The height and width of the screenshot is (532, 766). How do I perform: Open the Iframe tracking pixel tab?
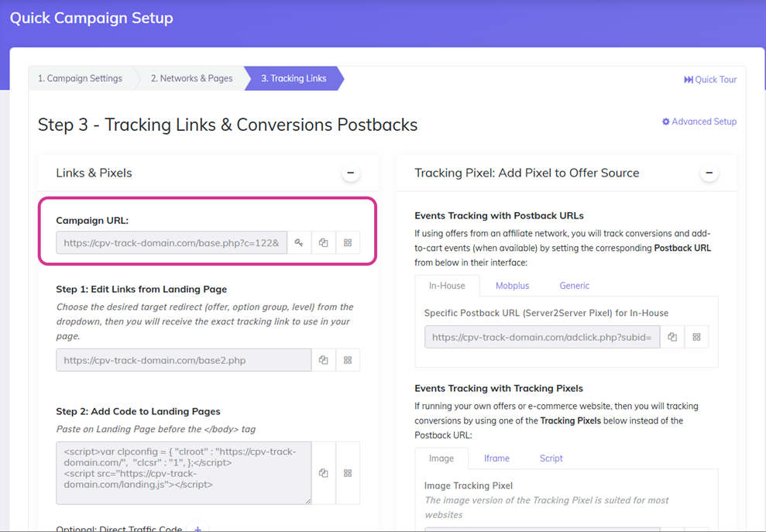click(496, 458)
